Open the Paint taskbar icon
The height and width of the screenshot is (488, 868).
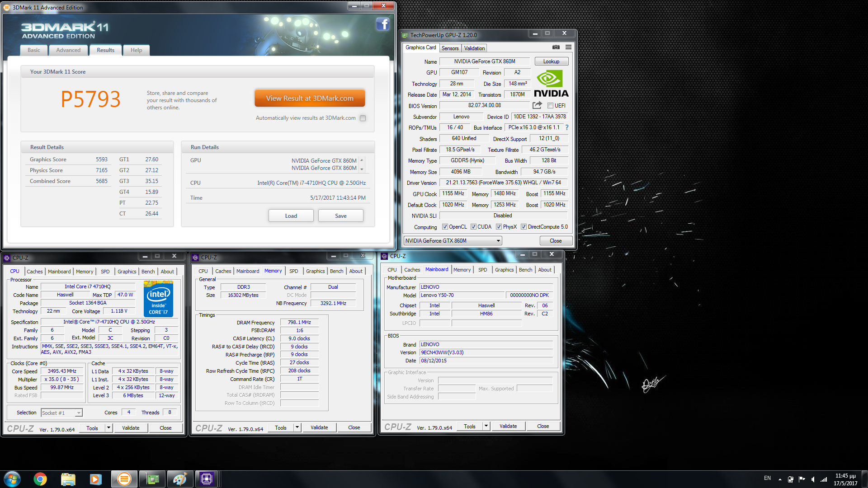179,479
